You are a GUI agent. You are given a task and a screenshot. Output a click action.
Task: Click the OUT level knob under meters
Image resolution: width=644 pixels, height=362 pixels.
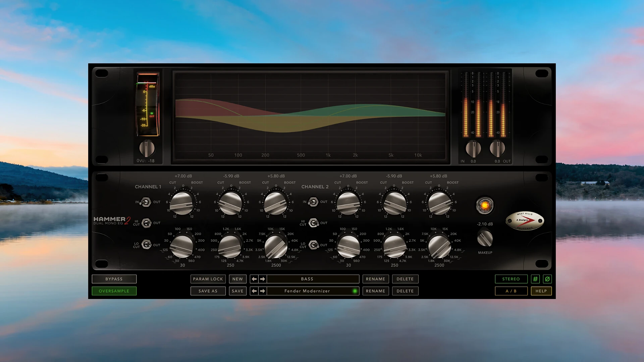(497, 148)
